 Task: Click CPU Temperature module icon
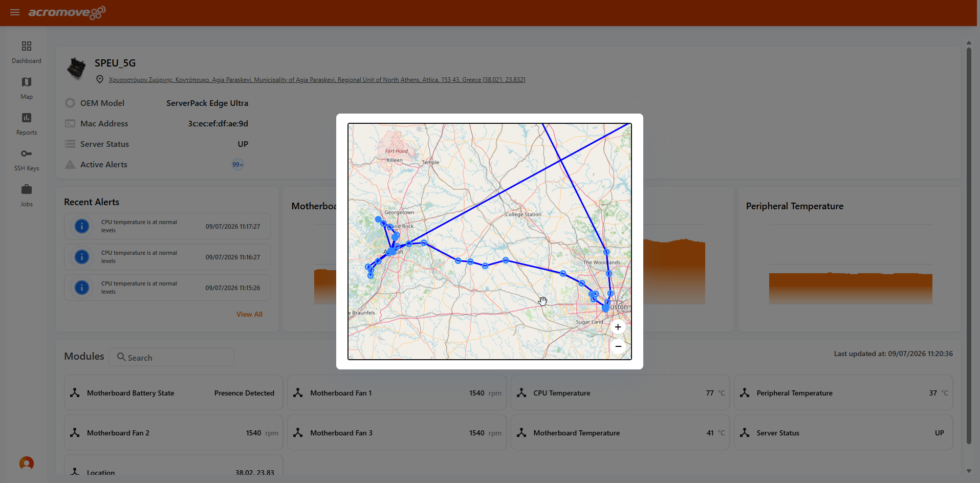(521, 392)
